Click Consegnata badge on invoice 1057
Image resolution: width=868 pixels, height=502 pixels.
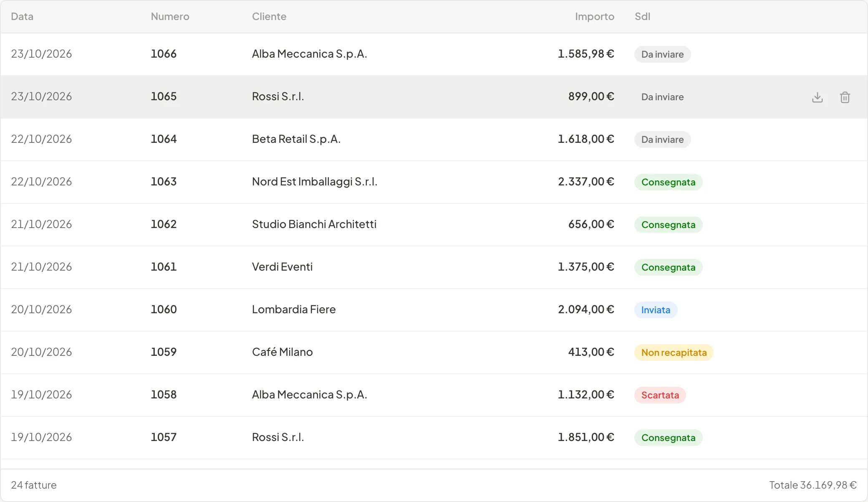[x=669, y=438]
